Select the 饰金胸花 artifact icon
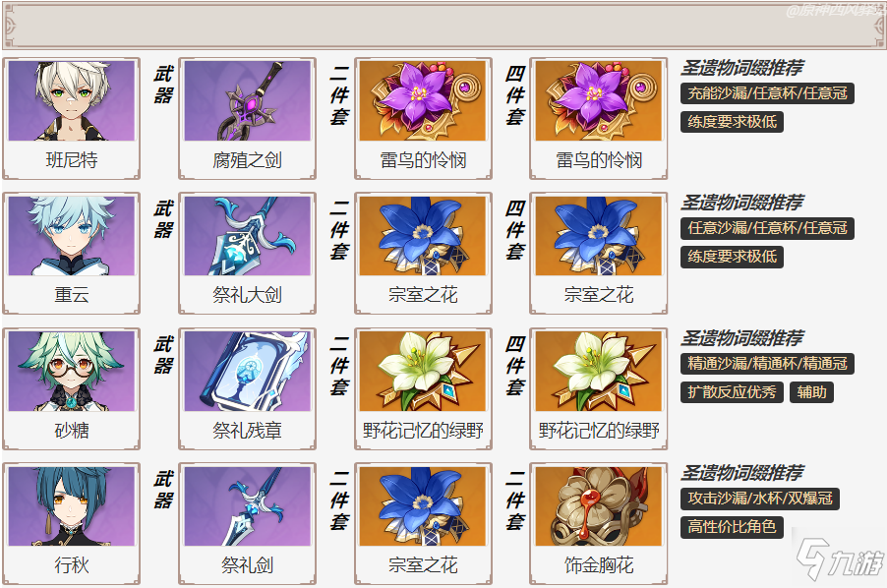The height and width of the screenshot is (588, 887). pos(599,506)
